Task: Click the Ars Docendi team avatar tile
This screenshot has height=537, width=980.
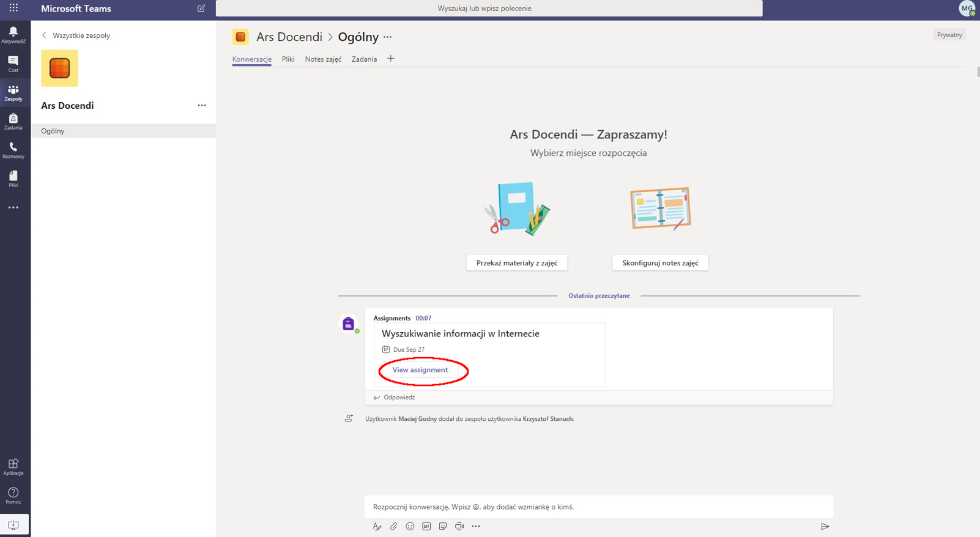Action: coord(59,68)
